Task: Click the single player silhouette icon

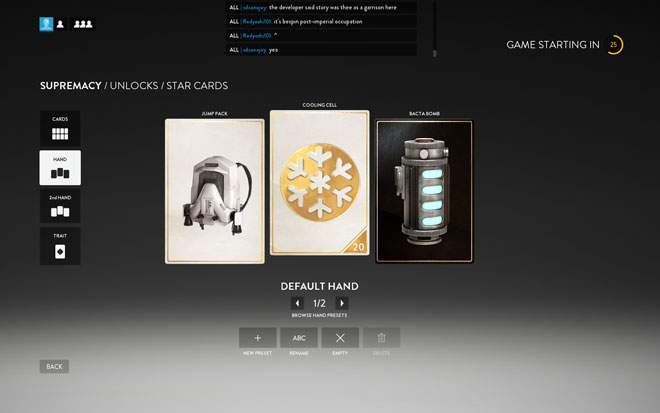Action: tap(60, 24)
